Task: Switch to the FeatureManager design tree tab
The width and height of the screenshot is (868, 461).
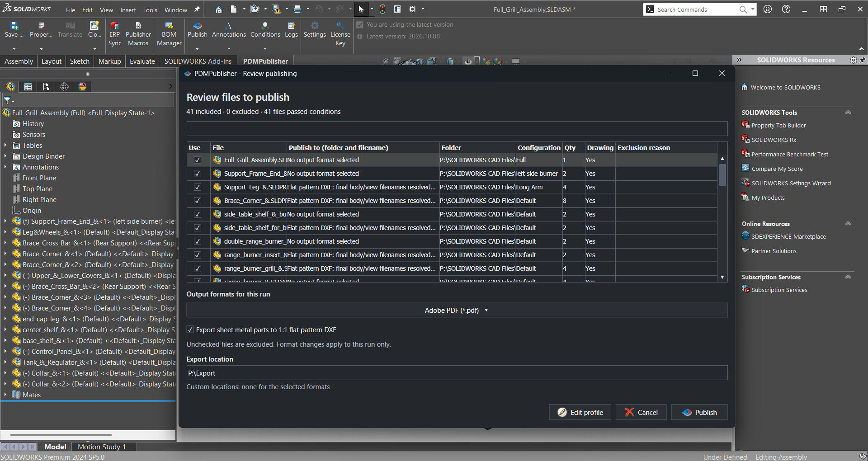Action: (10, 87)
